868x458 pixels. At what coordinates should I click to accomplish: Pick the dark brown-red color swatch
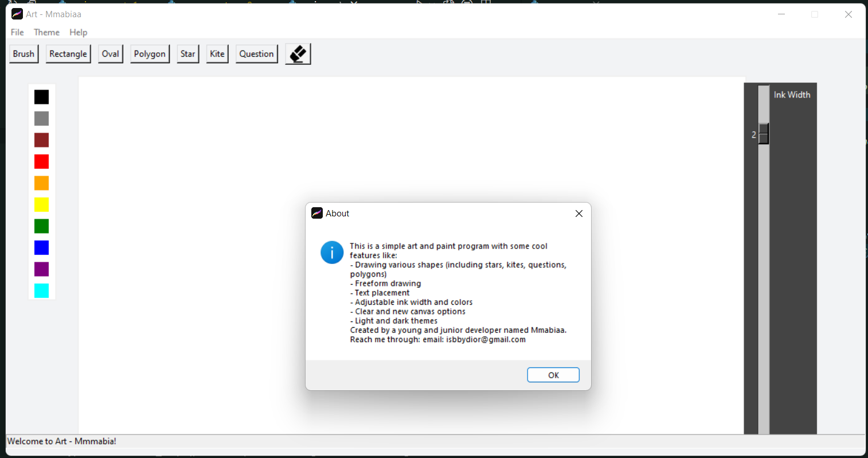[41, 140]
